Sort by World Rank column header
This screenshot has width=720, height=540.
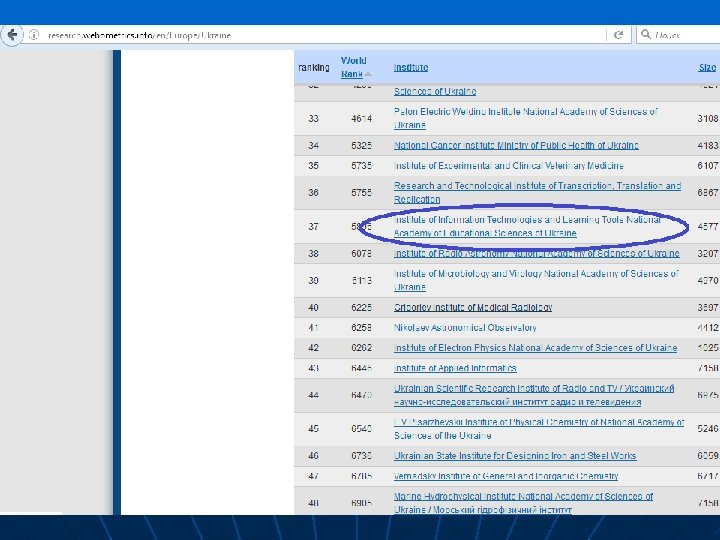pos(353,67)
